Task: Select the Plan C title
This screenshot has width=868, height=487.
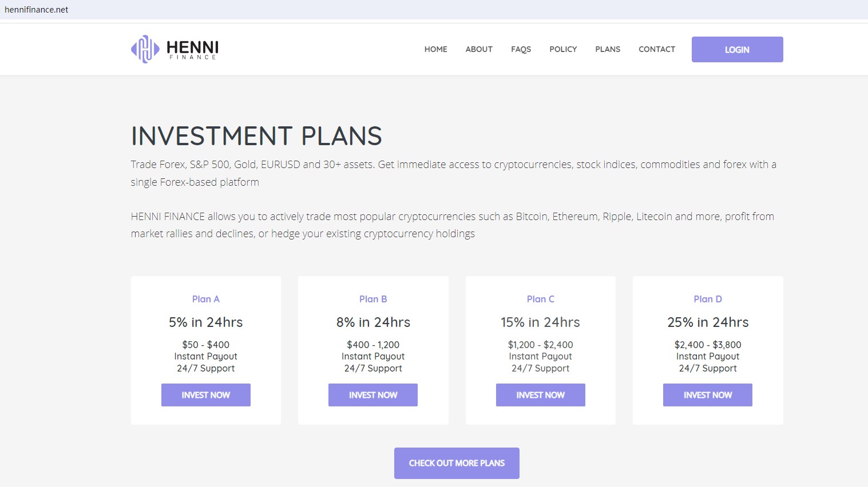Action: pos(540,299)
